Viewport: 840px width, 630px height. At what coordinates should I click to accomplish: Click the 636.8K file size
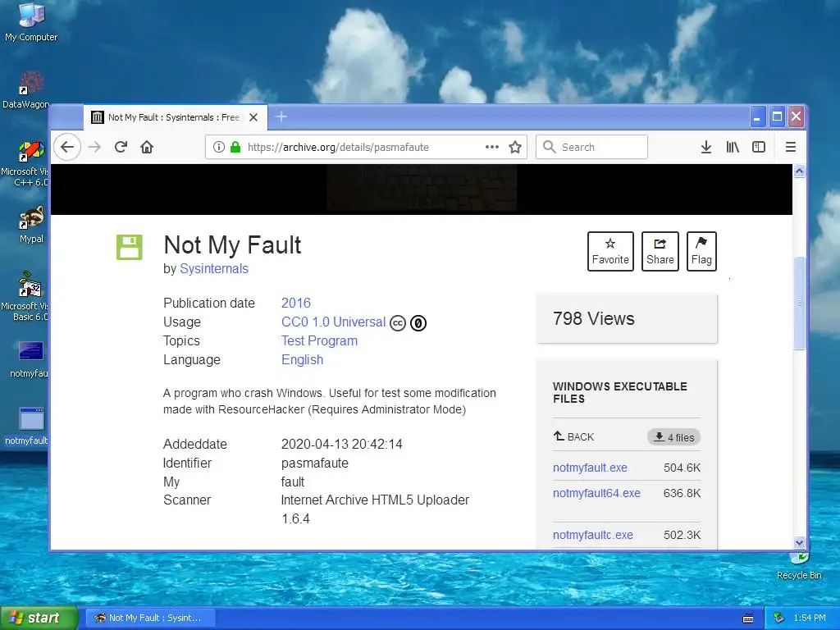[682, 493]
